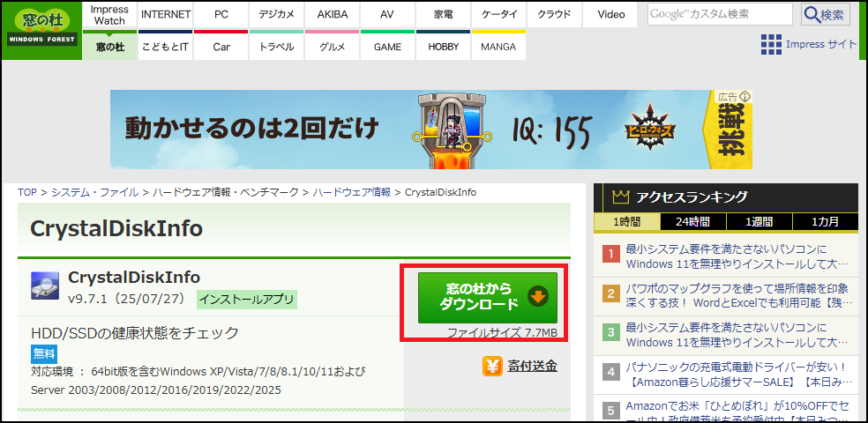This screenshot has height=423, width=868.
Task: Open the デジカメ site tab
Action: [x=276, y=15]
